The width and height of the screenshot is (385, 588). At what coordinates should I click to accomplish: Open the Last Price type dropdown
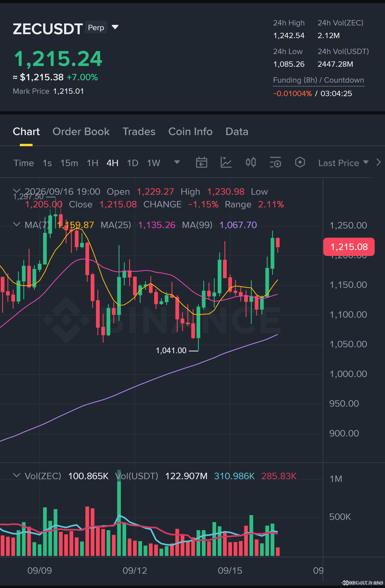(x=343, y=163)
